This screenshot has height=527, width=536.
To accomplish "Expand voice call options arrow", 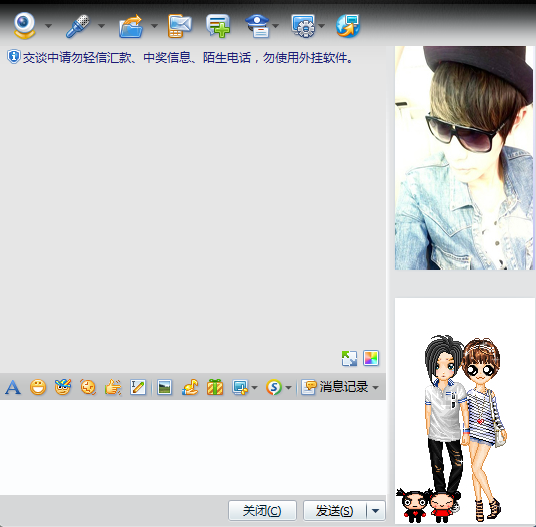I will point(101,26).
